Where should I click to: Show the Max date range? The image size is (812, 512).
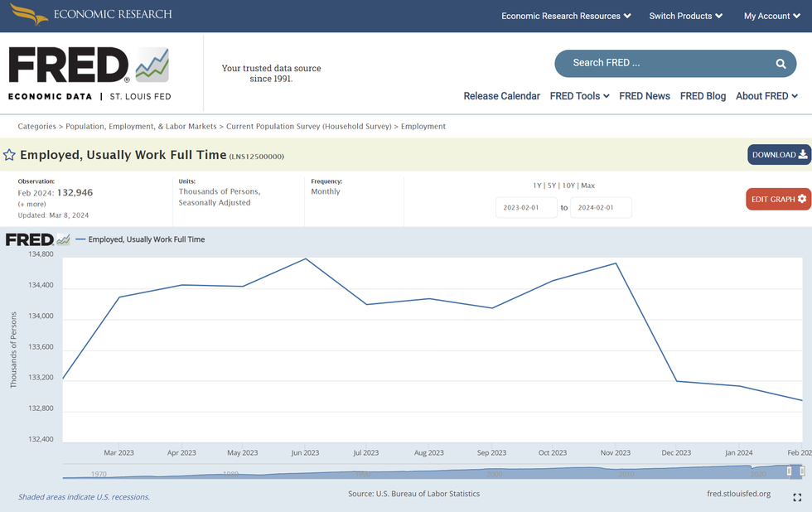coord(587,186)
